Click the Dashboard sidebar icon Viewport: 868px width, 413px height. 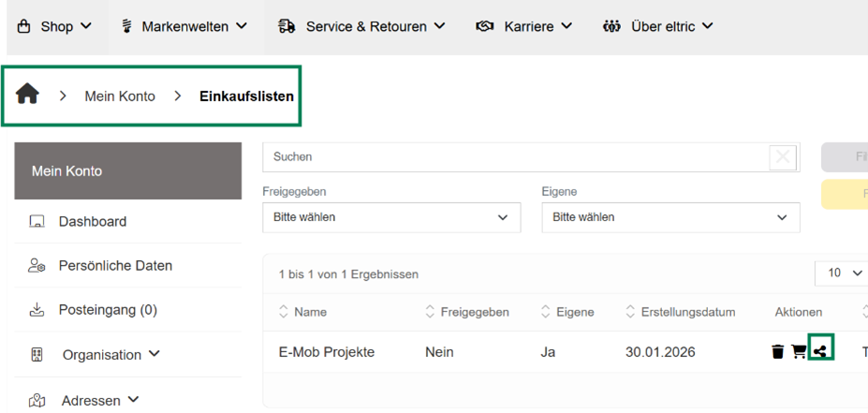pyautogui.click(x=37, y=221)
